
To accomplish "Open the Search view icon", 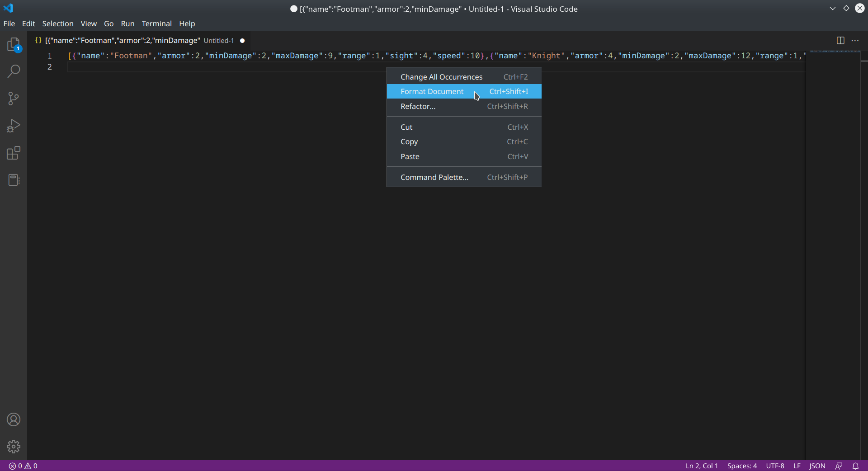I will click(x=14, y=71).
